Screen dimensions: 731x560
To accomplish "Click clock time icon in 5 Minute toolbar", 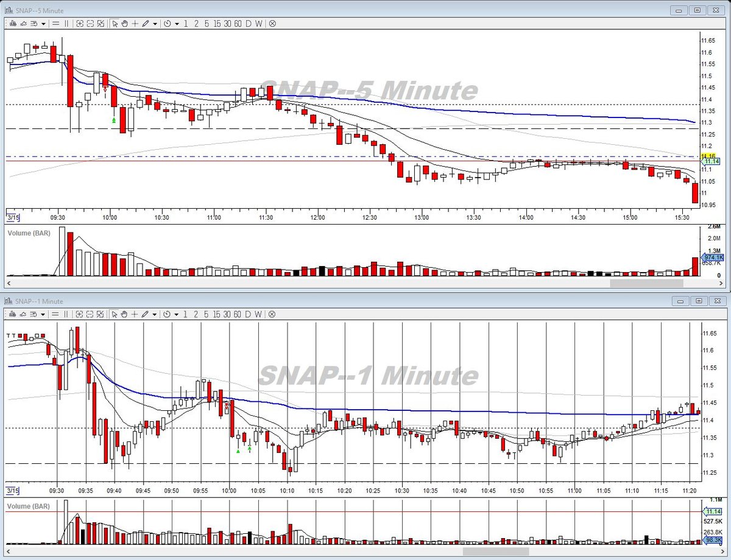I will click(x=167, y=24).
